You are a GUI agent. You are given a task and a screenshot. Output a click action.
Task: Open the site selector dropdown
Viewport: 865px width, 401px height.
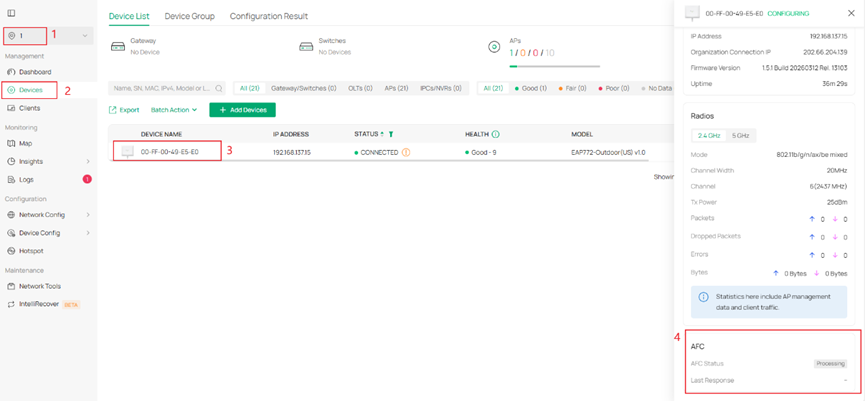48,36
